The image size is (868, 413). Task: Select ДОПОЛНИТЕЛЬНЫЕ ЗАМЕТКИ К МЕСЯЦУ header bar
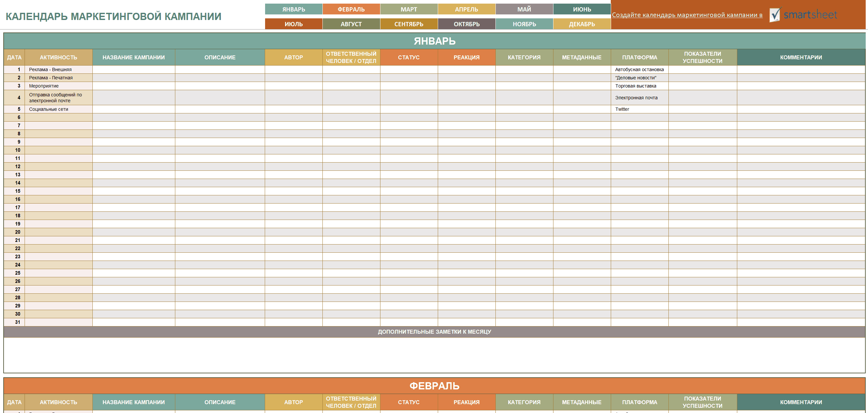434,332
